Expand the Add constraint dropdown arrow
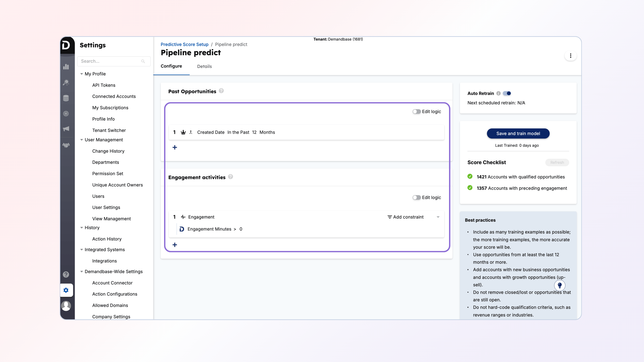 [x=438, y=217]
